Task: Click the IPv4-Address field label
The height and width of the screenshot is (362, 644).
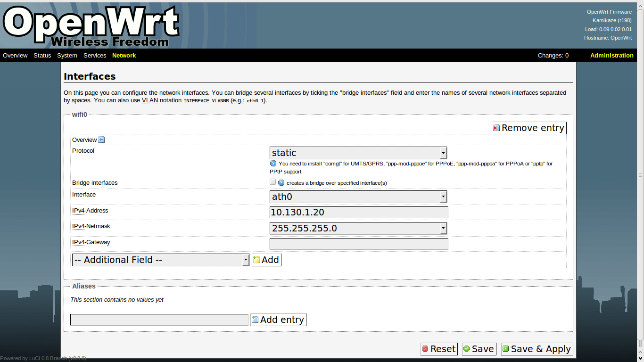Action: pos(90,211)
